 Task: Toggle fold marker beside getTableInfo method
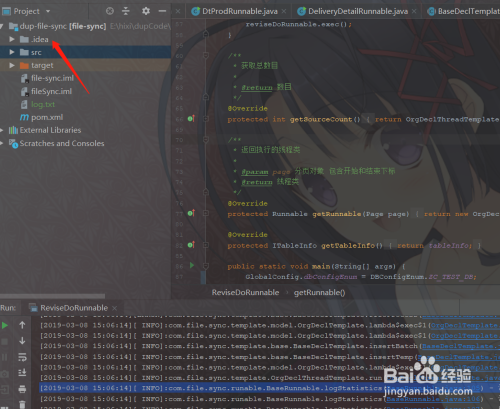click(206, 245)
